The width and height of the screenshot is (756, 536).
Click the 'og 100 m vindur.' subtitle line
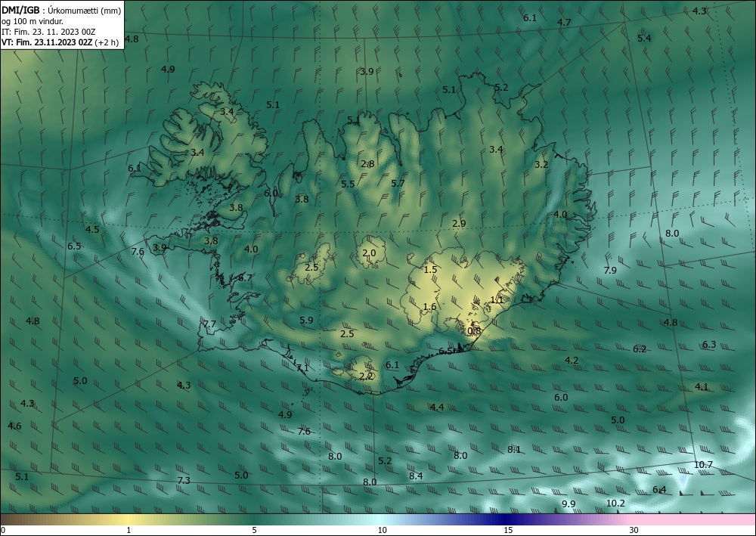[x=33, y=21]
